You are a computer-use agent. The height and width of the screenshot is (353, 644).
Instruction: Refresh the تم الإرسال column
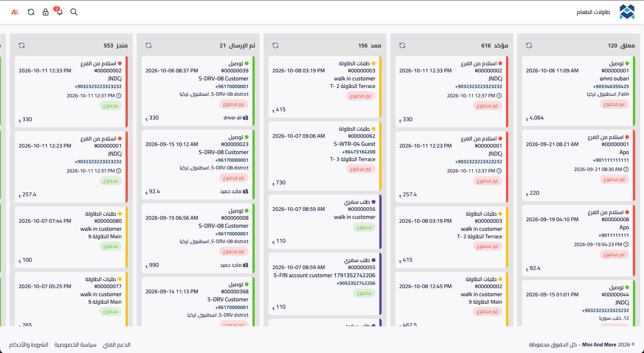coord(148,45)
